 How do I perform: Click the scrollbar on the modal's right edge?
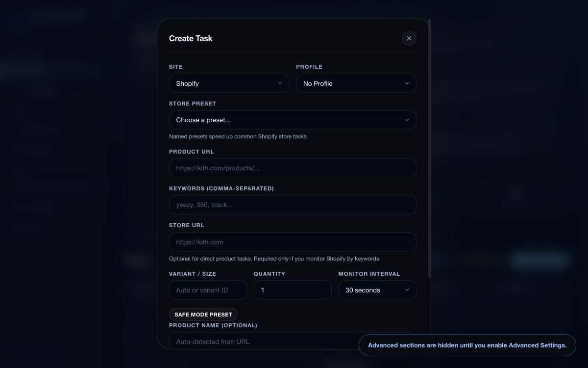[x=430, y=147]
